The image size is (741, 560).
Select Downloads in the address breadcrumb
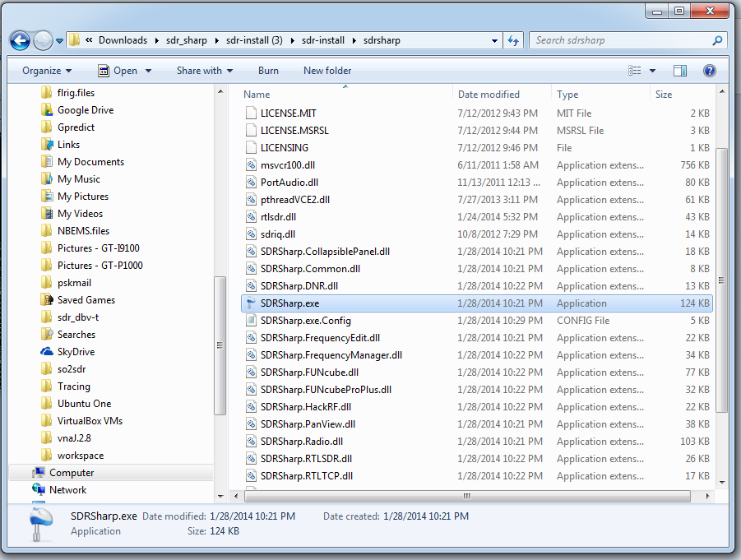click(x=123, y=40)
